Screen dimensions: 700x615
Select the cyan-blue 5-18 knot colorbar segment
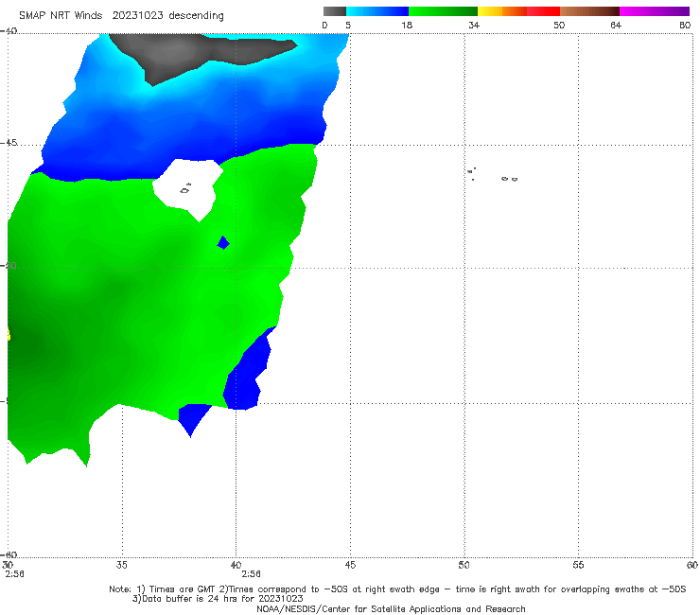(377, 11)
